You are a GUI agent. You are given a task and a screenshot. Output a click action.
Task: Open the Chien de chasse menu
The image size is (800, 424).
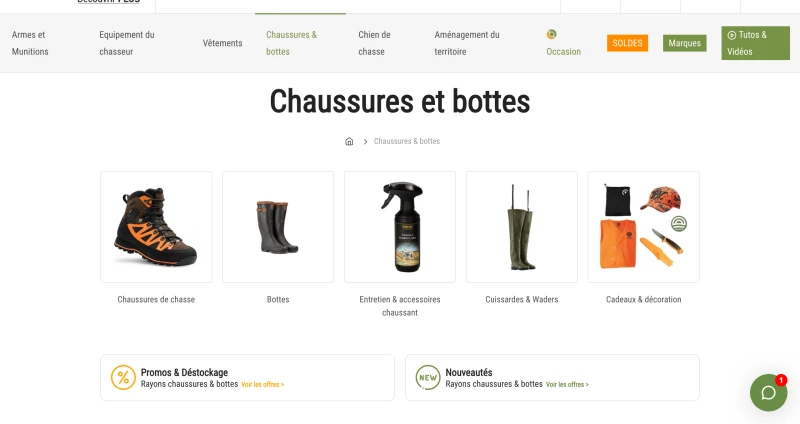(x=374, y=43)
